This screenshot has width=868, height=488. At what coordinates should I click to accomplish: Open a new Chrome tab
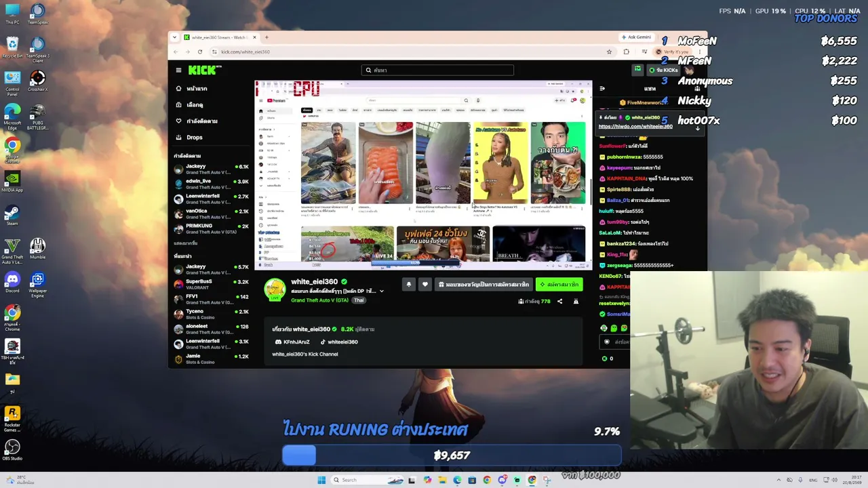(x=267, y=37)
